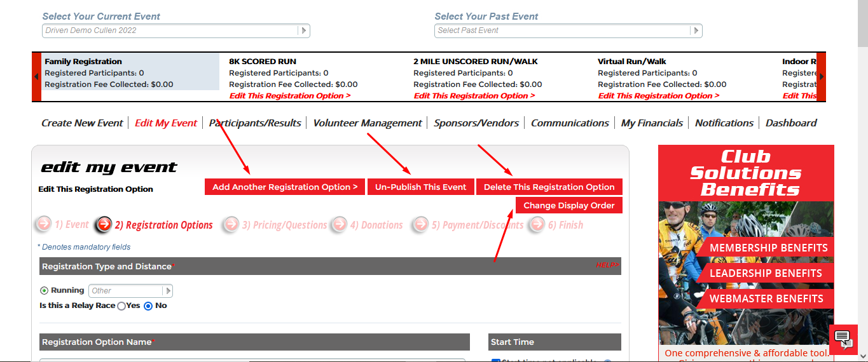Viewport: 868px width, 362px height.
Task: Click the step 4 Donations arrow icon
Action: 340,224
